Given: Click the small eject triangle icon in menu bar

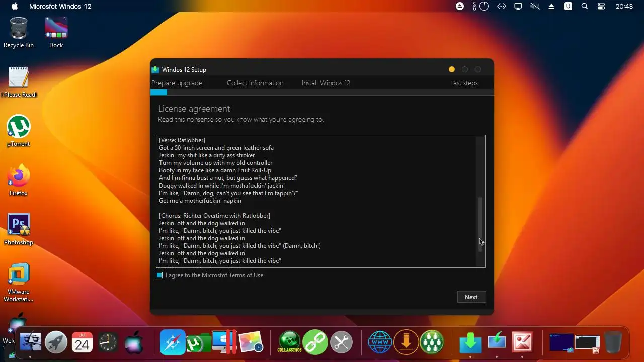Looking at the screenshot, I should pyautogui.click(x=551, y=6).
